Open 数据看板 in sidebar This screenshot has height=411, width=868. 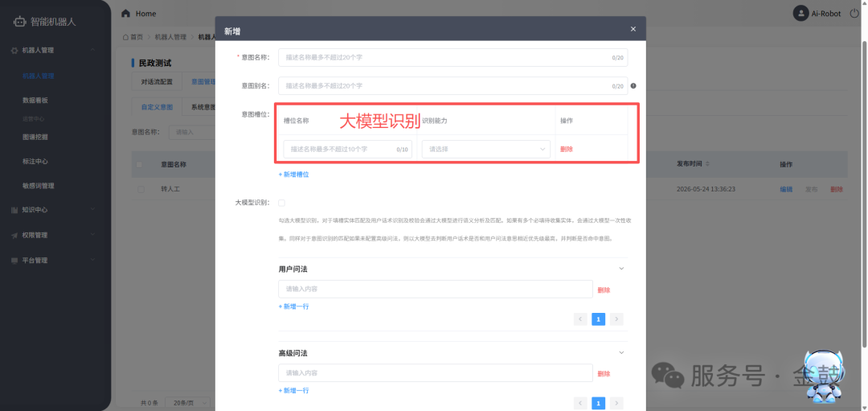[x=35, y=101]
